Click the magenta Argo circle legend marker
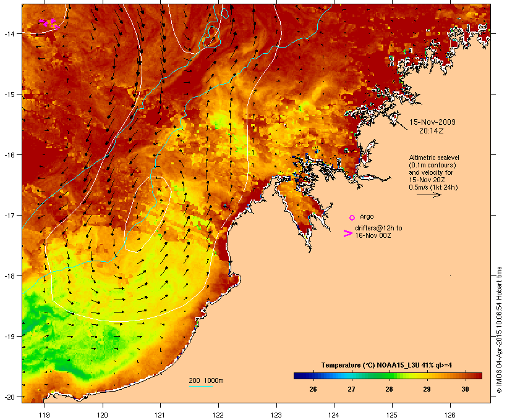The height and width of the screenshot is (420, 507). coord(352,218)
